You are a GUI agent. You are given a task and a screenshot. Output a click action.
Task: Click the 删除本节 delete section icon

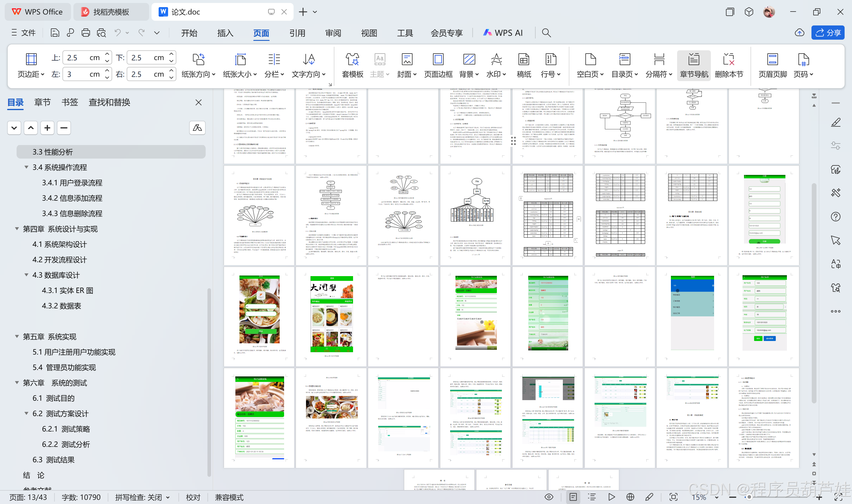click(x=729, y=65)
